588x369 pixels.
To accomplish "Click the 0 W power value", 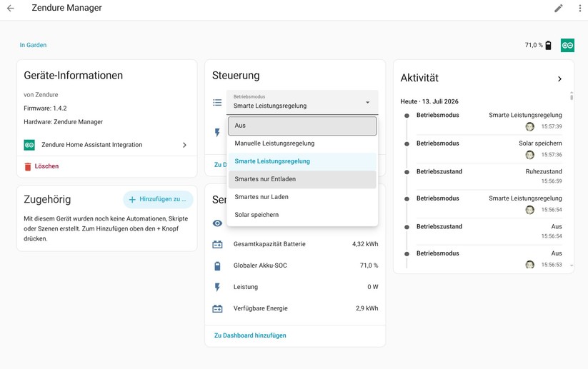I will (x=373, y=287).
